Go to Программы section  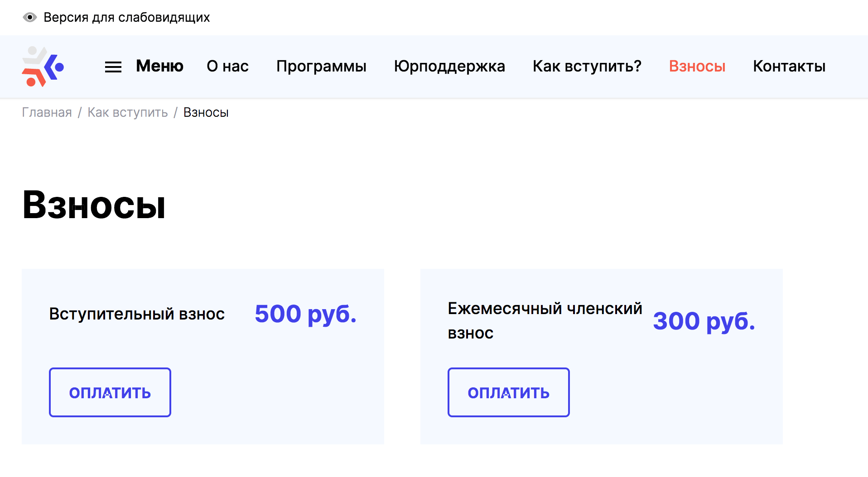tap(321, 66)
